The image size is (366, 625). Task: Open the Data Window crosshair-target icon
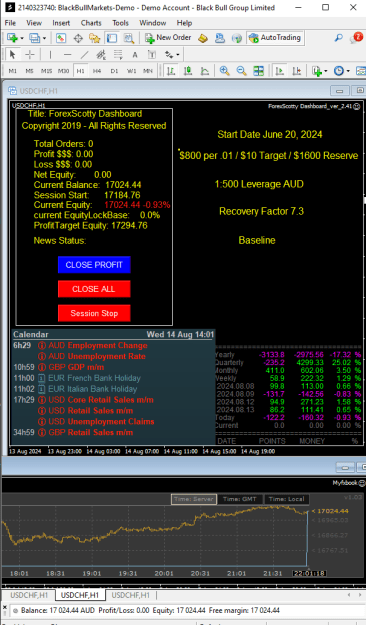[x=78, y=38]
